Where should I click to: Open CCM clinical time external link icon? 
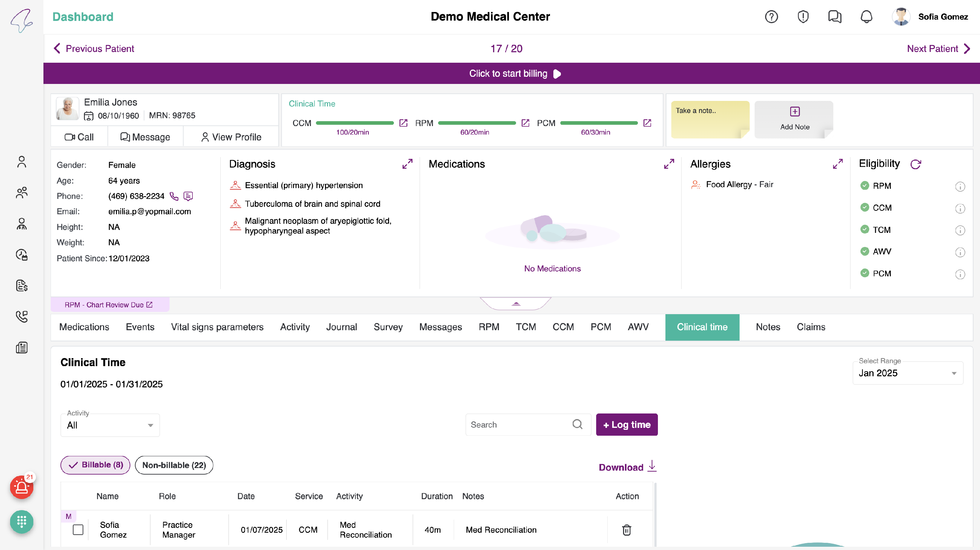(403, 123)
